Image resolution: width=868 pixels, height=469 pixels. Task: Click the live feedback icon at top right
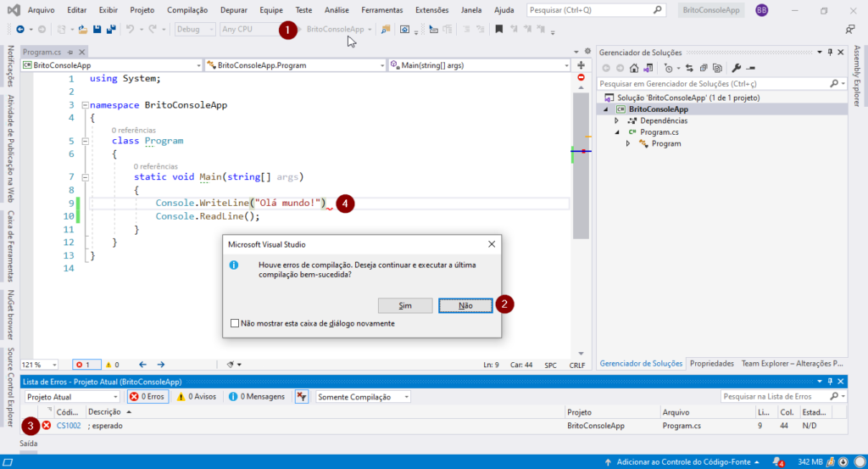coord(850,30)
